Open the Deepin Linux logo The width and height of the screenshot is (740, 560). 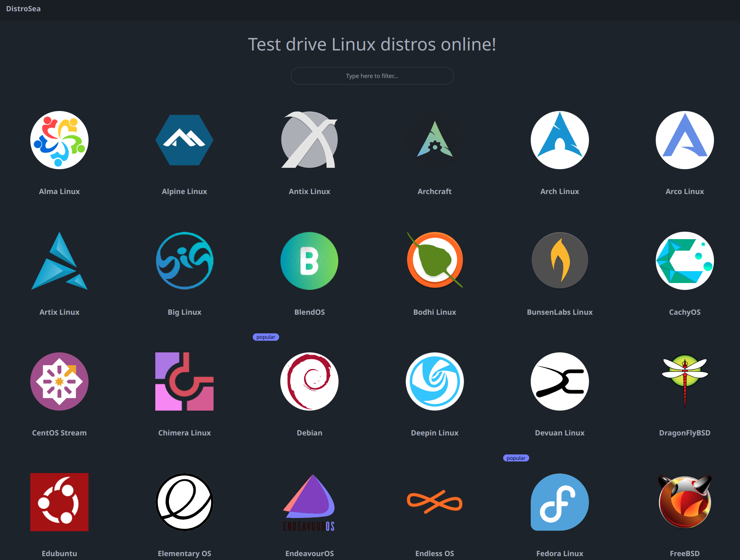(x=435, y=381)
